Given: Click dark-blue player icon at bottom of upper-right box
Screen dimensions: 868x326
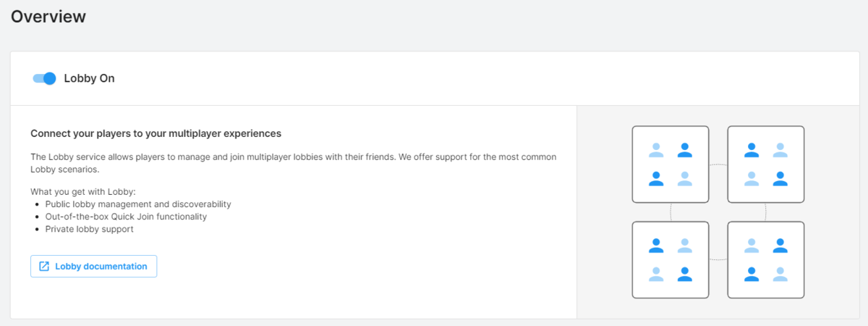Looking at the screenshot, I should [780, 178].
